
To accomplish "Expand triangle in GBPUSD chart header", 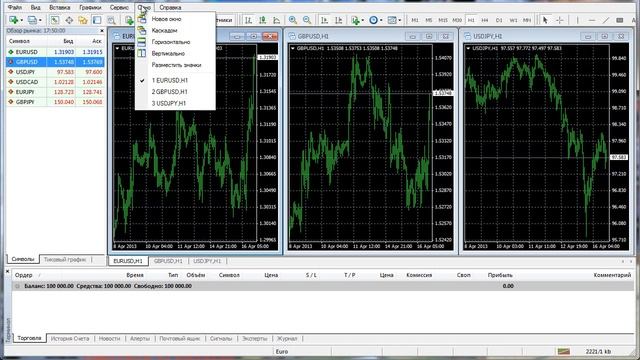I will (293, 48).
